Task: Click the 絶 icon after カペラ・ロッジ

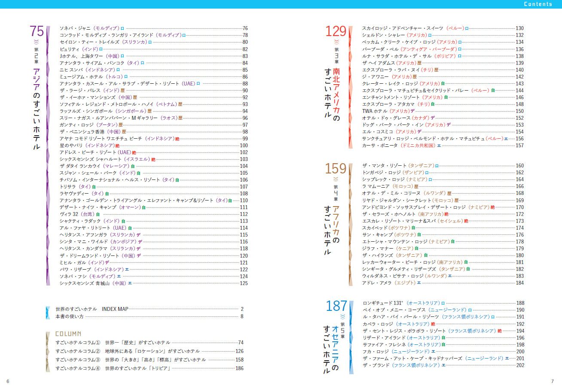Action: pos(433,324)
